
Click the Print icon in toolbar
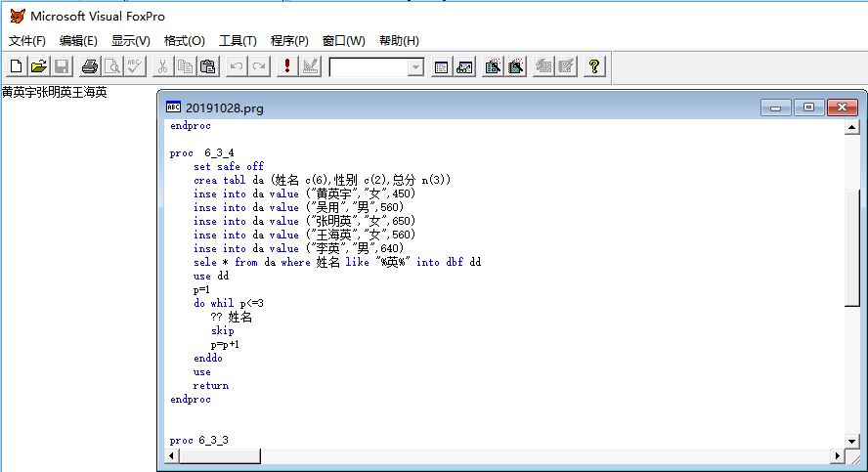[x=90, y=66]
